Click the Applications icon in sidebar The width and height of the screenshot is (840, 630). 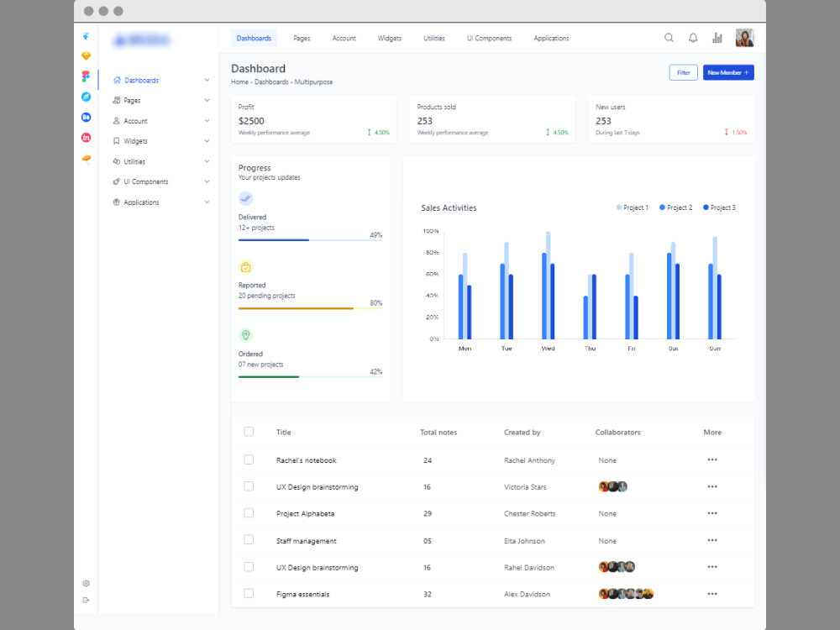tap(116, 202)
